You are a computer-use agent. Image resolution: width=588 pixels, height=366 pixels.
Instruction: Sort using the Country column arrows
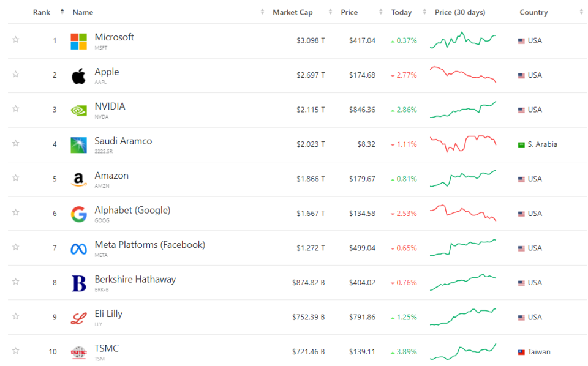581,12
